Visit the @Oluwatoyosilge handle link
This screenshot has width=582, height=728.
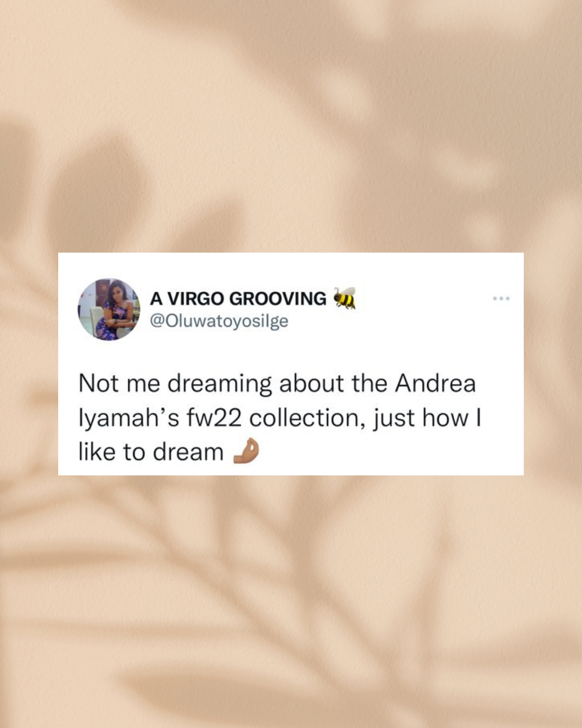click(219, 321)
